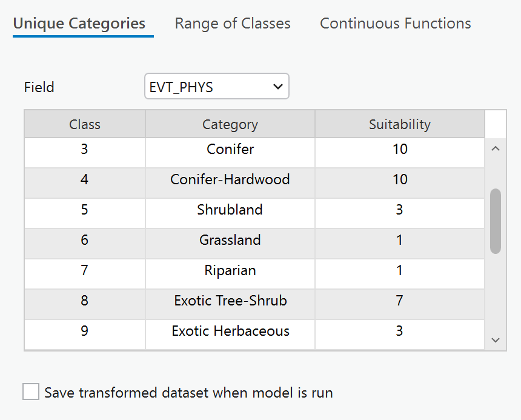Switch to the Range of Classes tab
Viewport: 521px width, 420px height.
pyautogui.click(x=233, y=24)
